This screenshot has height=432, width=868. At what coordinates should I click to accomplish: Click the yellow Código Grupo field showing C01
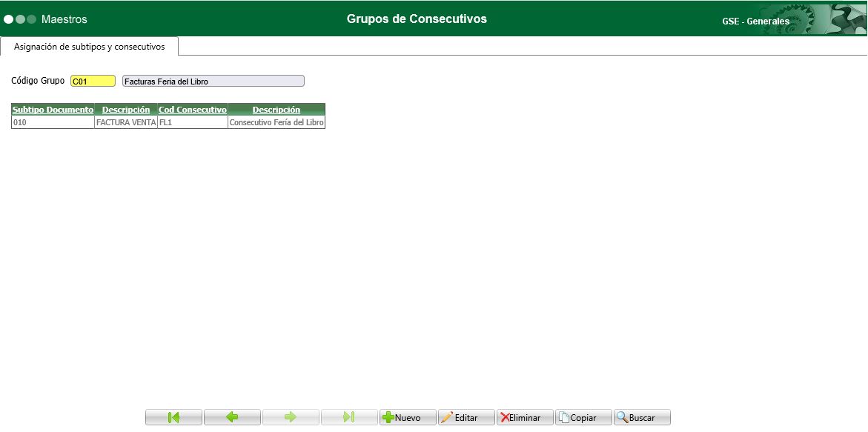click(92, 80)
